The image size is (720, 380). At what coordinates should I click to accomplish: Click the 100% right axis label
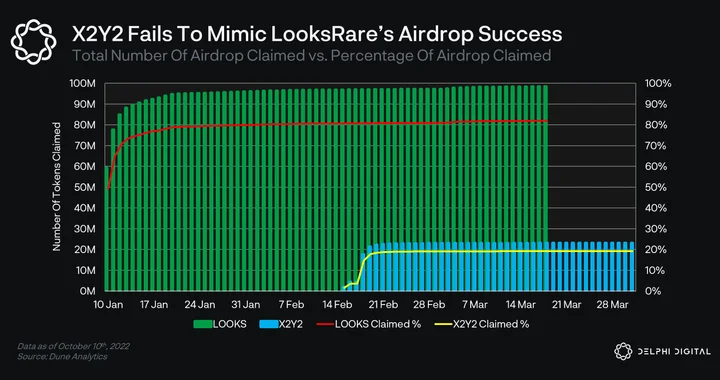(x=658, y=84)
